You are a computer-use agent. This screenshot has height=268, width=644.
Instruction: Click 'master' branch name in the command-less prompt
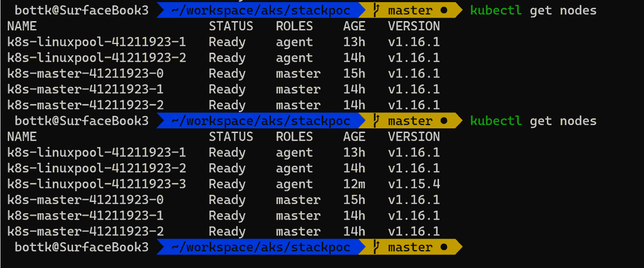click(410, 247)
